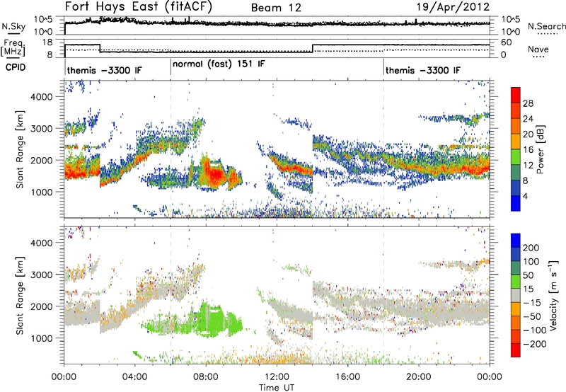
Task: Click the '200' label on the Velocity color bar
Action: coord(531,248)
